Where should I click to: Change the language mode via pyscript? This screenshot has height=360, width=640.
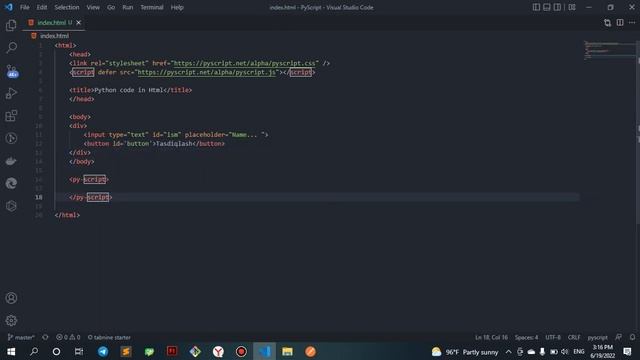598,337
